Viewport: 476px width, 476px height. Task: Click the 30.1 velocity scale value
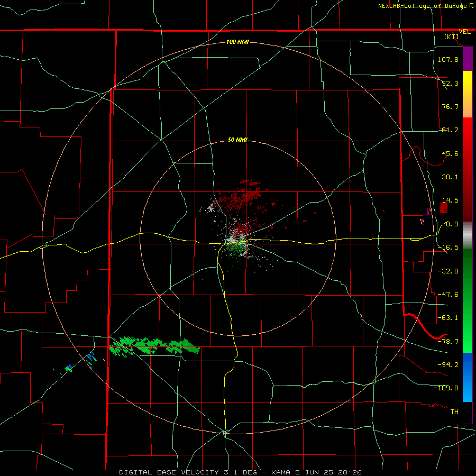[450, 177]
